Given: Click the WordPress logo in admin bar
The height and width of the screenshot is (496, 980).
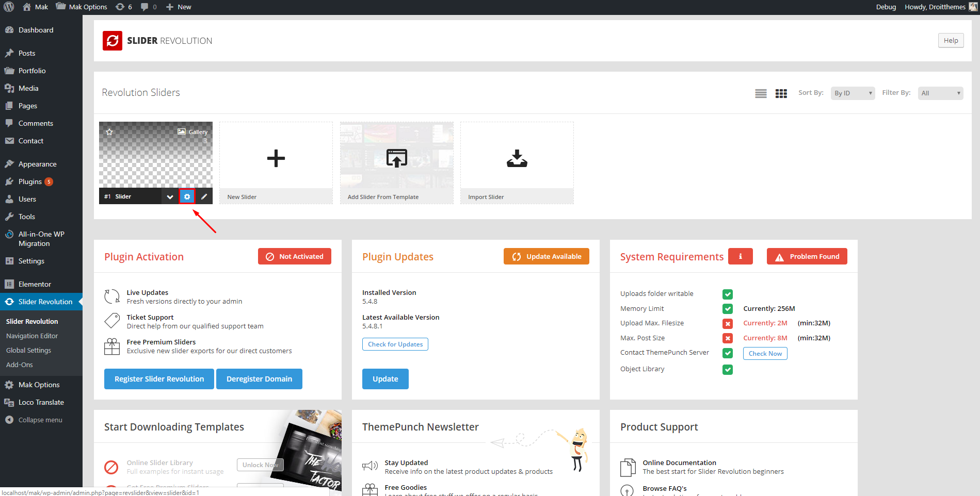Looking at the screenshot, I should [x=9, y=7].
